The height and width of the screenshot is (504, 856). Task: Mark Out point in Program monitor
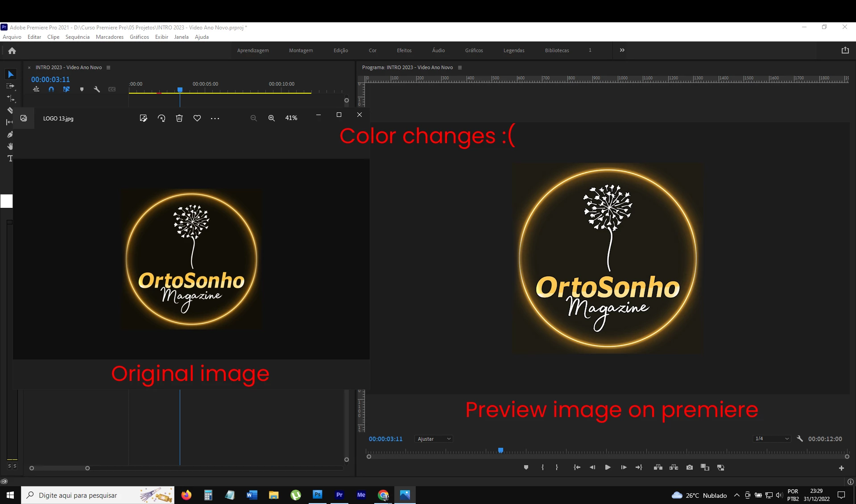(557, 467)
